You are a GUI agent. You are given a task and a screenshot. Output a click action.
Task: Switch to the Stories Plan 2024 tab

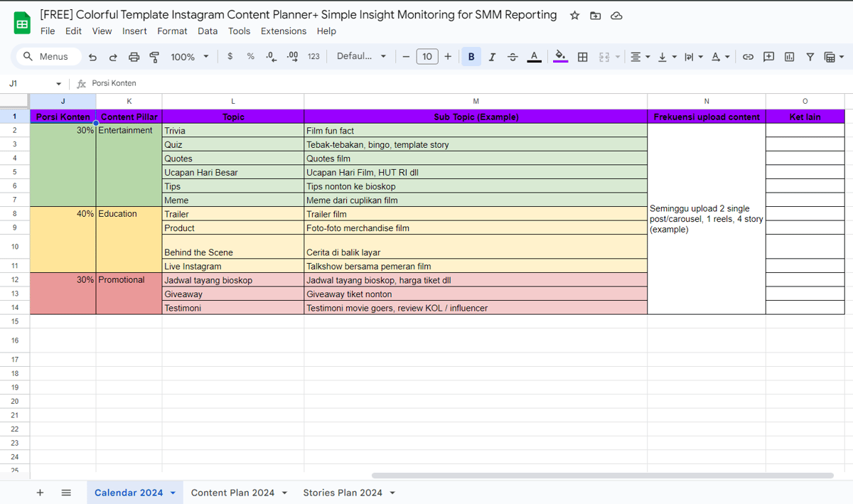point(342,492)
